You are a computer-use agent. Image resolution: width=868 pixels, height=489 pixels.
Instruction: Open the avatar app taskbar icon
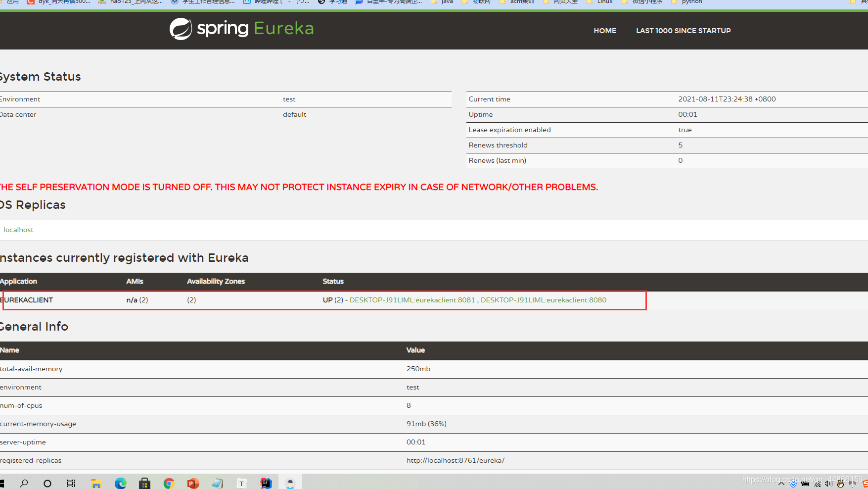point(290,483)
